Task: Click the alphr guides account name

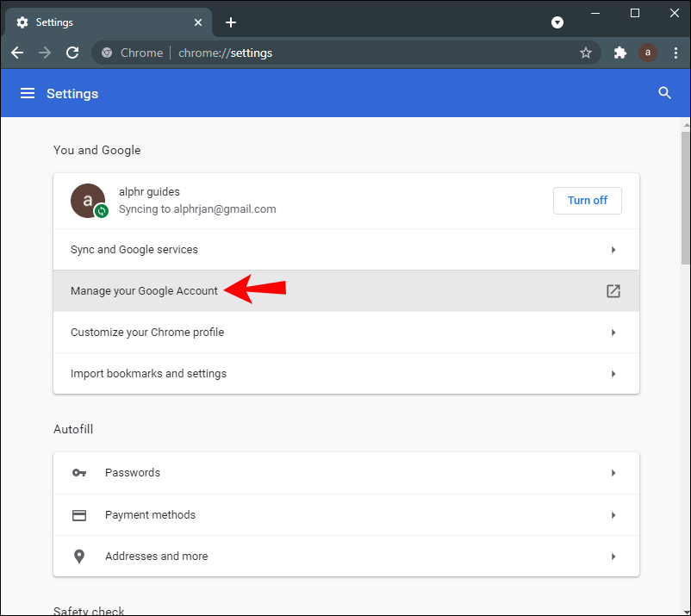Action: click(149, 191)
